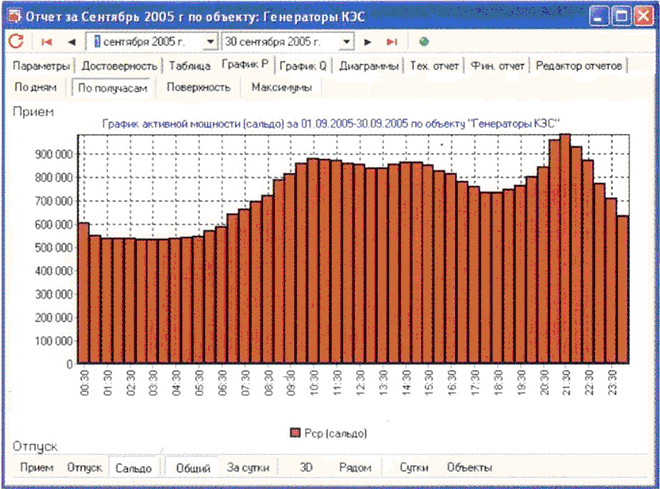
Task: Expand the Отпуск section header
Action: pyautogui.click(x=35, y=445)
